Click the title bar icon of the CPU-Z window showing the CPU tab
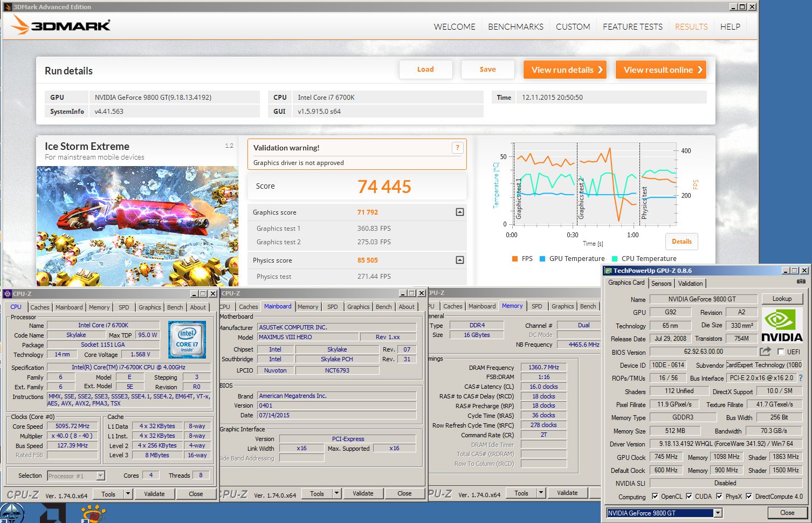This screenshot has width=812, height=523. point(8,294)
